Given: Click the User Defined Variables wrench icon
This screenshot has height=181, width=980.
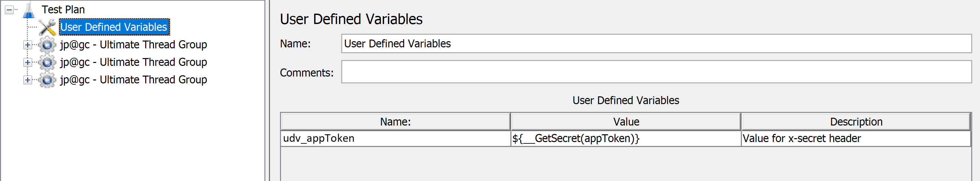Looking at the screenshot, I should [x=47, y=27].
